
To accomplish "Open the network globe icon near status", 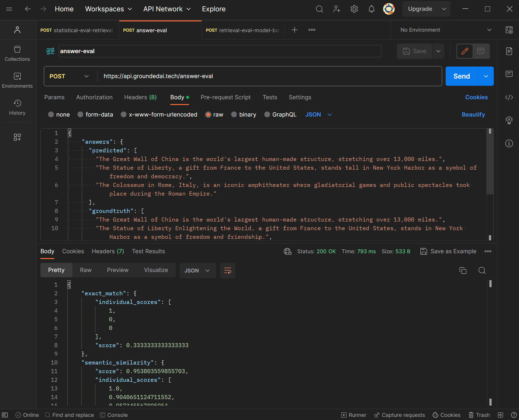I will point(287,251).
